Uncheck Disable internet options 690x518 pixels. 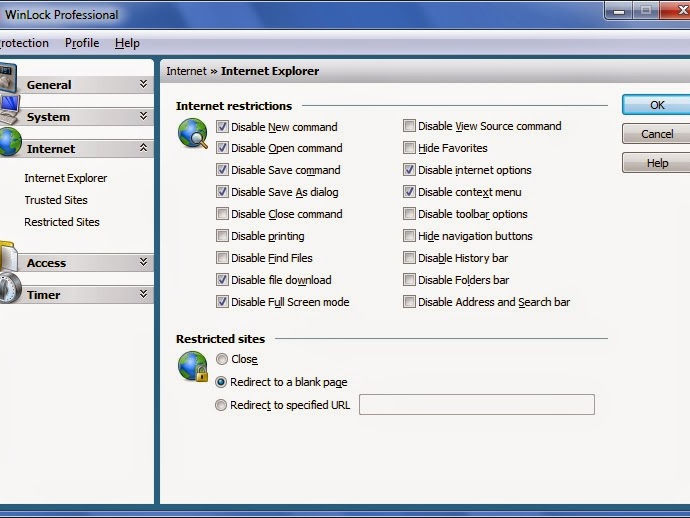(409, 170)
